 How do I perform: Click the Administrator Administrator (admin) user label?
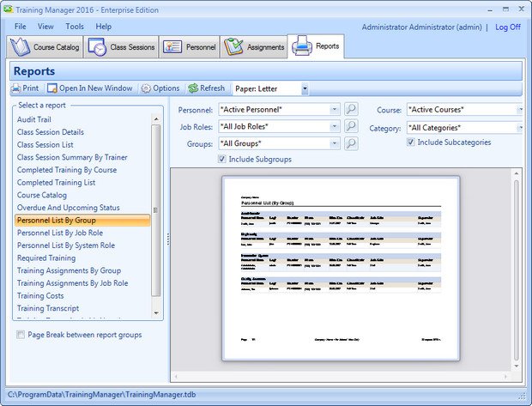click(421, 27)
